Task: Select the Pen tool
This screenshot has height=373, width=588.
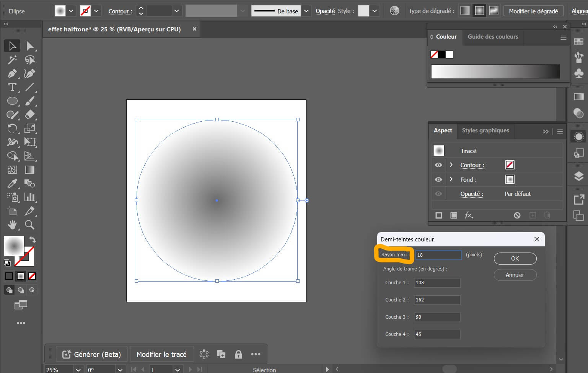Action: pos(12,73)
